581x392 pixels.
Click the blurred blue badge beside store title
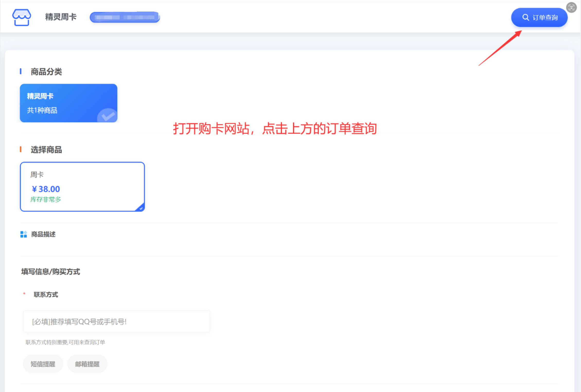coord(125,17)
